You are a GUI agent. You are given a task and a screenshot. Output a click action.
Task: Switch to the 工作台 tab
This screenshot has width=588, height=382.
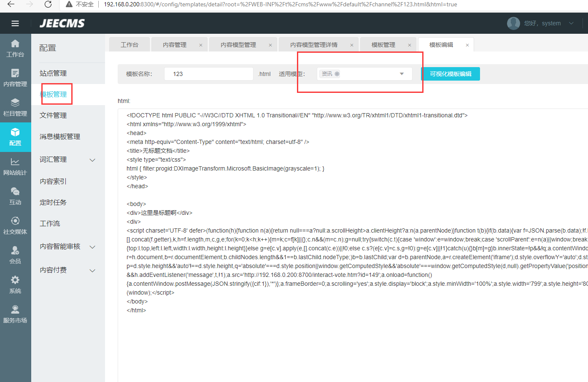click(129, 45)
